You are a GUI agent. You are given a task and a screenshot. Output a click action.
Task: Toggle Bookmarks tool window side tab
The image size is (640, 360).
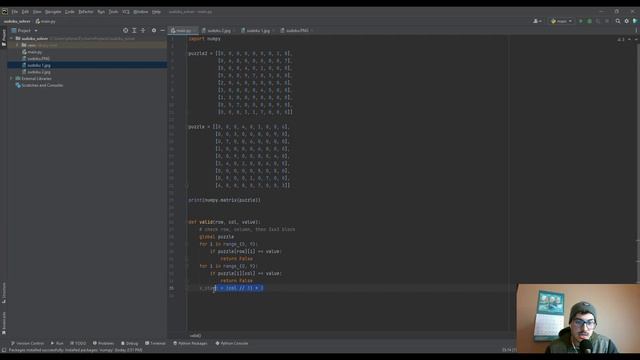[4, 323]
